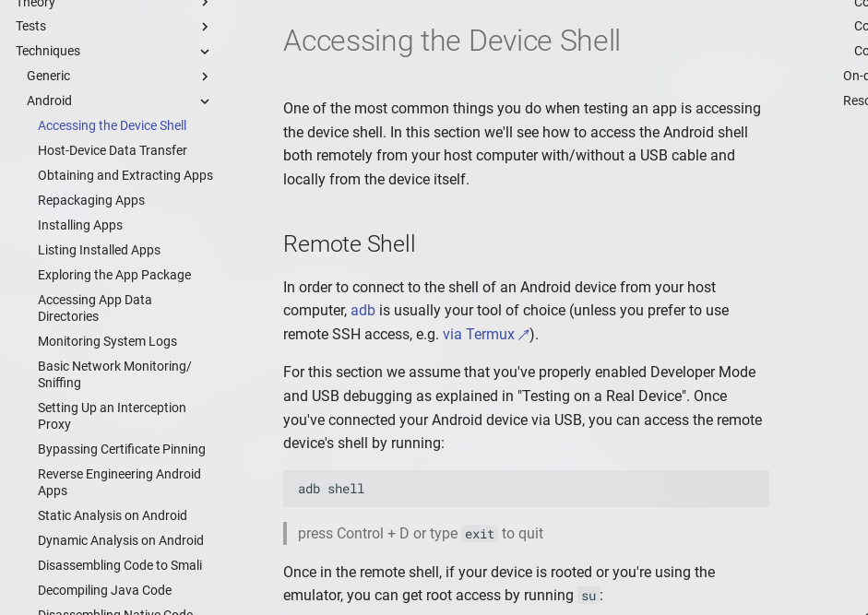Collapse the Android subsection chevron
This screenshot has height=615, width=868.
point(205,101)
